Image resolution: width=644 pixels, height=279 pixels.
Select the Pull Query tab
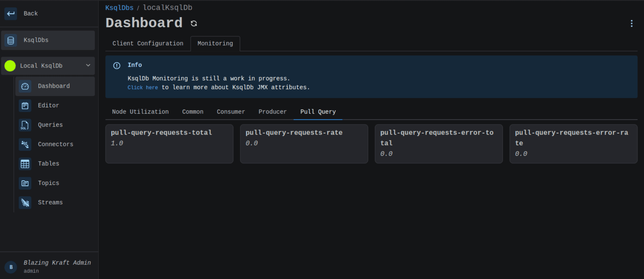318,112
